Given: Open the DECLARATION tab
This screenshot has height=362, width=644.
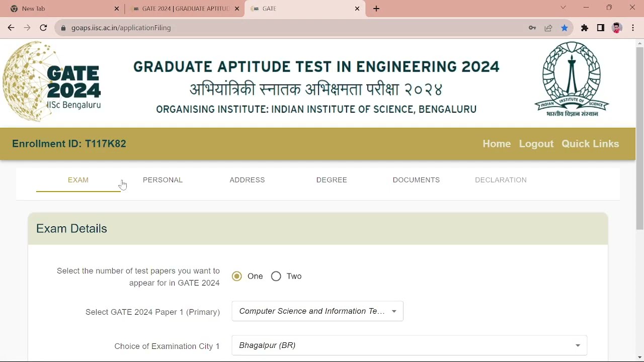Looking at the screenshot, I should pyautogui.click(x=501, y=180).
